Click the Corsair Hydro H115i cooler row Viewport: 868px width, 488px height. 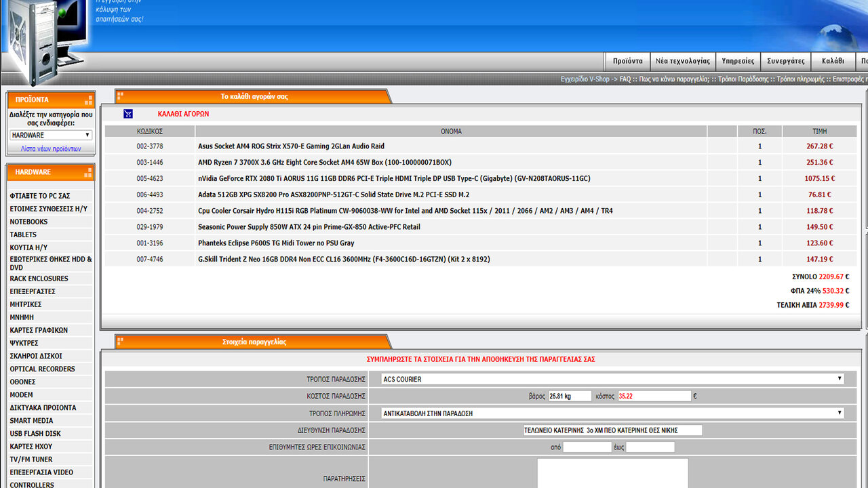(480, 211)
